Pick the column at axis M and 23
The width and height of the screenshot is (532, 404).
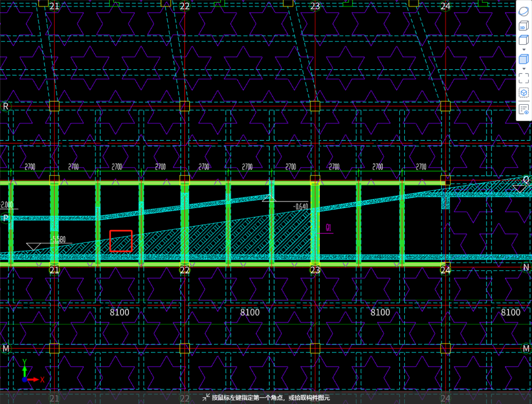315,348
